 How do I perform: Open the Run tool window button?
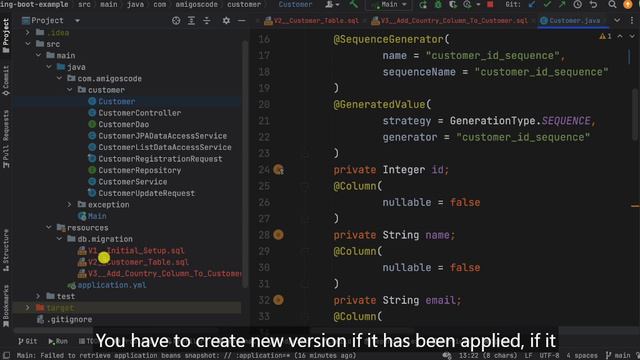(x=58, y=341)
